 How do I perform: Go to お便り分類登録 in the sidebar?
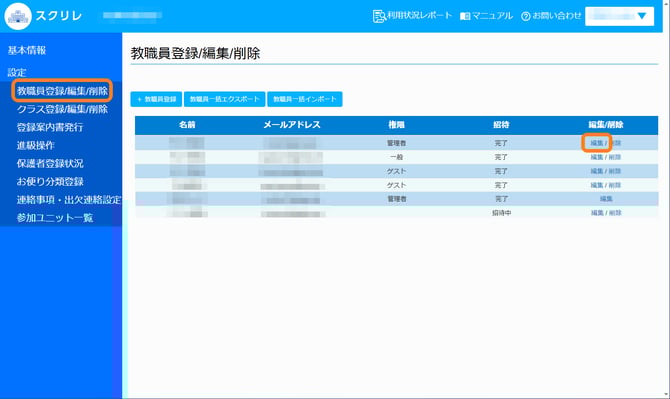tap(50, 182)
